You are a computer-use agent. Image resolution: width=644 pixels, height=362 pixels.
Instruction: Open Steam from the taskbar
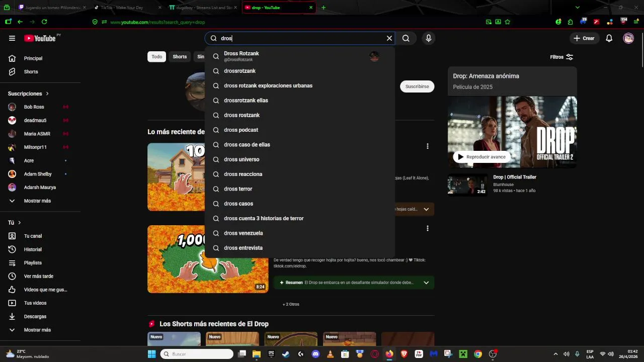tap(286, 354)
